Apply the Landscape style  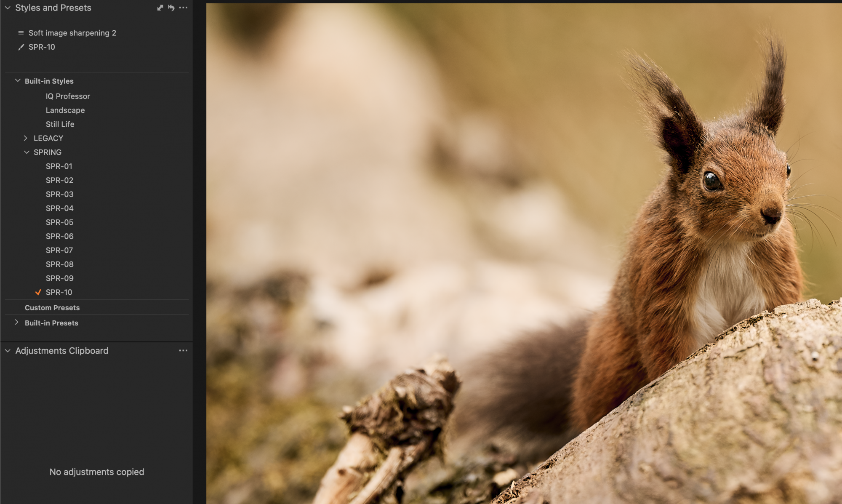tap(65, 110)
